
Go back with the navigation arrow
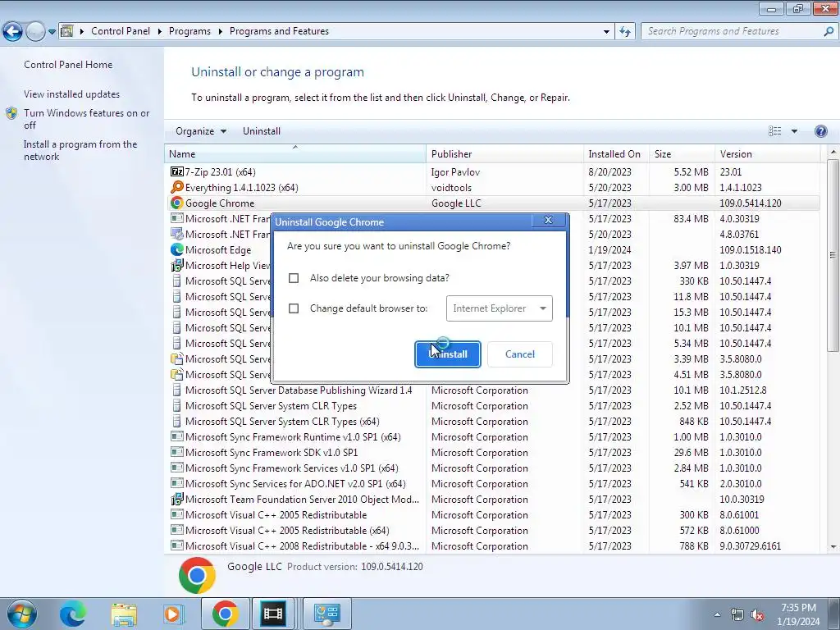(12, 31)
